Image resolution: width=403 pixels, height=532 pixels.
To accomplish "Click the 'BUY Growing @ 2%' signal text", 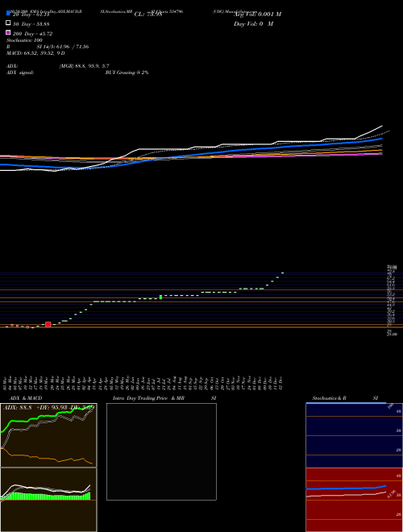I will tap(127, 73).
